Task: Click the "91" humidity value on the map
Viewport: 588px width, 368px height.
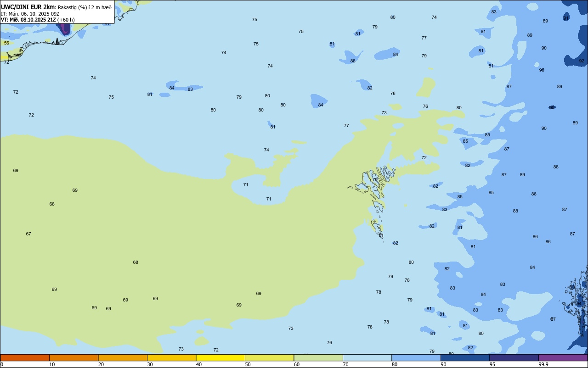Action: tap(566, 18)
